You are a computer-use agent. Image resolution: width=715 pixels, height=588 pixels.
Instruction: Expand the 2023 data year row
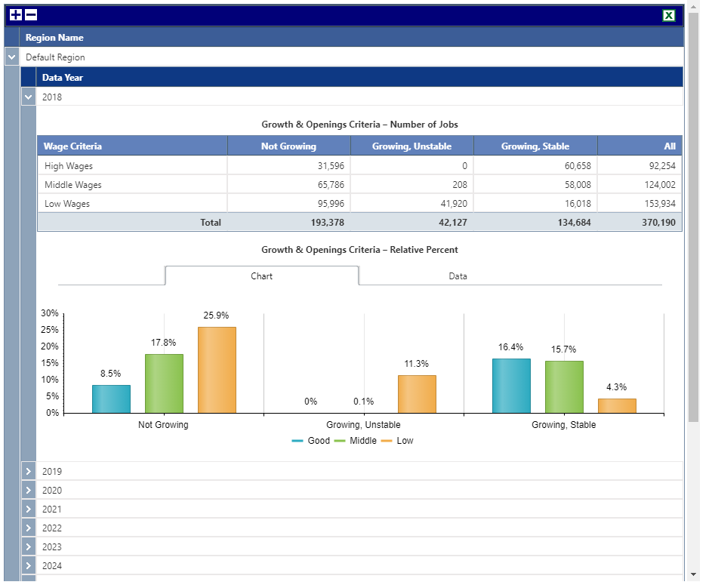point(28,546)
